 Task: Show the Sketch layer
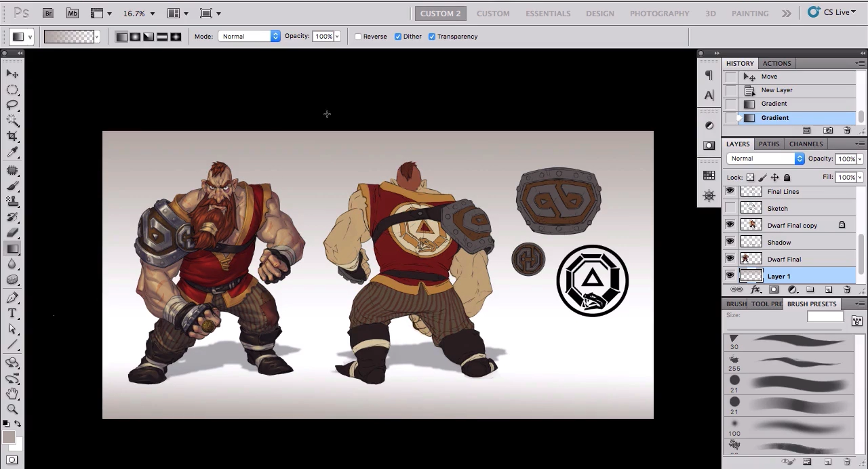(x=730, y=208)
